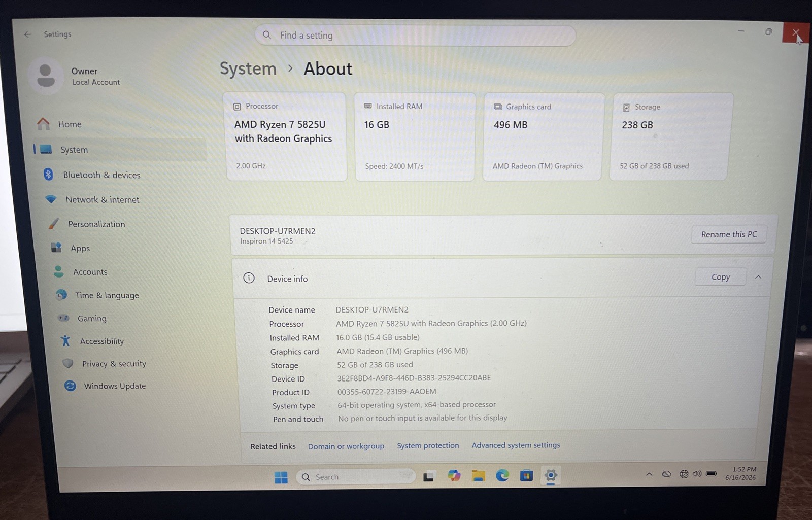Open Advanced system settings link

point(516,445)
